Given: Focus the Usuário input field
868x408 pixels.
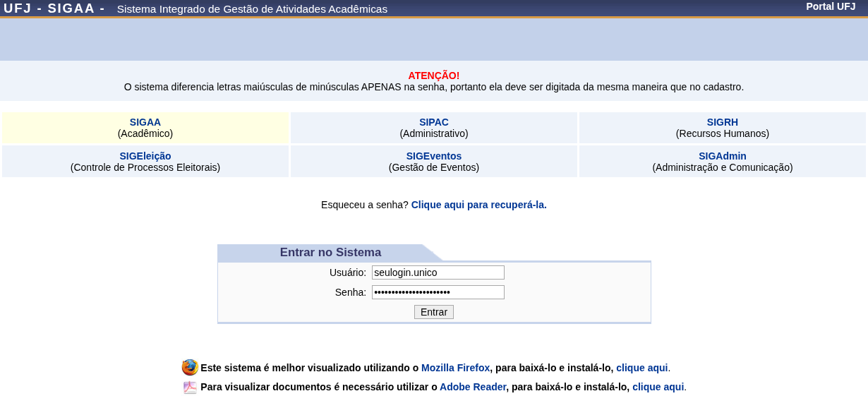Looking at the screenshot, I should 438,272.
